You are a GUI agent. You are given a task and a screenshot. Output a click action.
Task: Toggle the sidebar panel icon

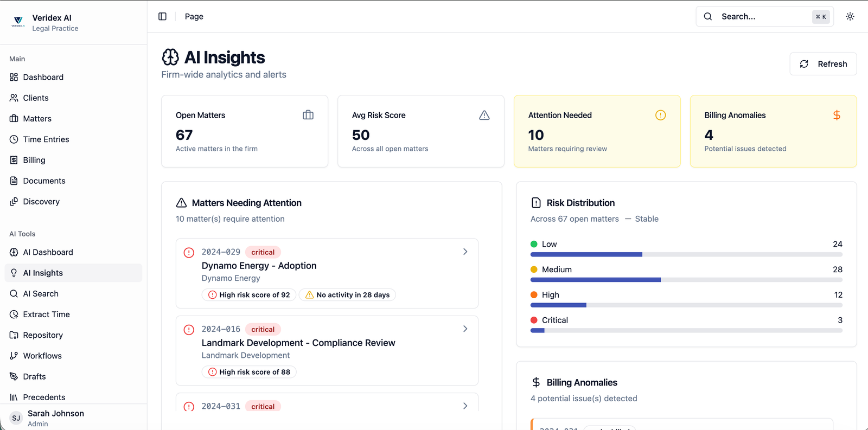click(162, 16)
